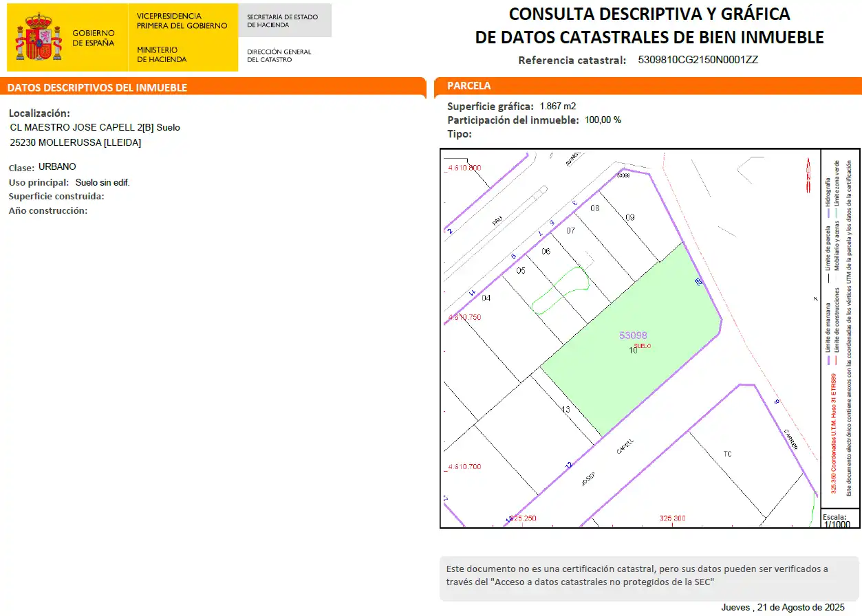The image size is (862, 616).
Task: Click the green outlined zone near parcel 06
Action: pos(561,290)
